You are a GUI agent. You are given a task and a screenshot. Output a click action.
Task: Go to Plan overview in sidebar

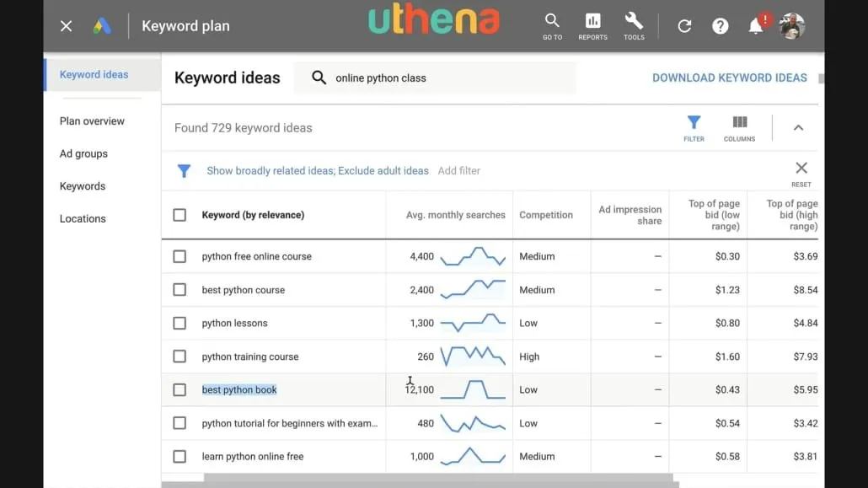92,121
